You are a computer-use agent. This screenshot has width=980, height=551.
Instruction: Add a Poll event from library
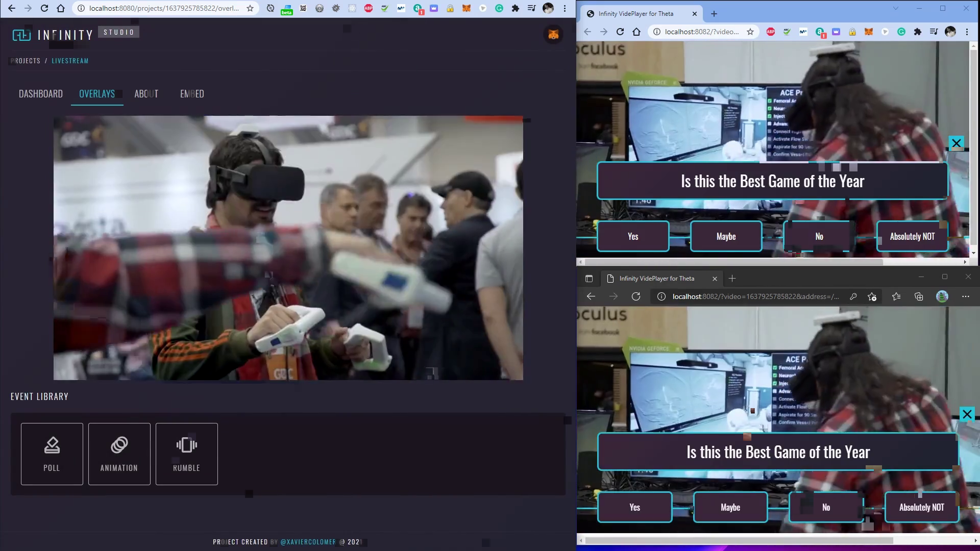(52, 454)
